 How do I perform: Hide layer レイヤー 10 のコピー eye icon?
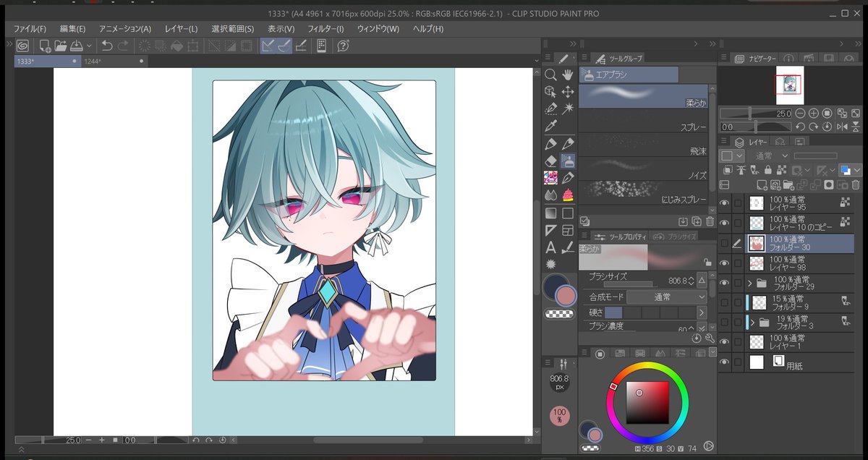pyautogui.click(x=725, y=223)
